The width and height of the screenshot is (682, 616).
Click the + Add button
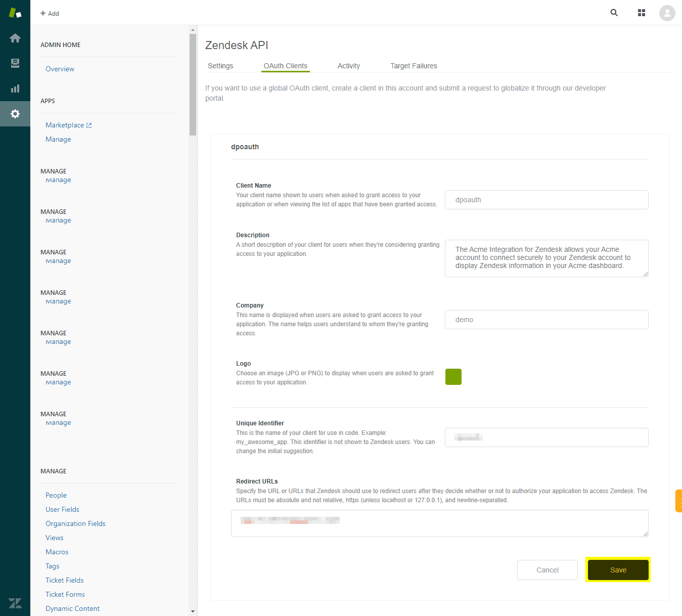tap(50, 13)
